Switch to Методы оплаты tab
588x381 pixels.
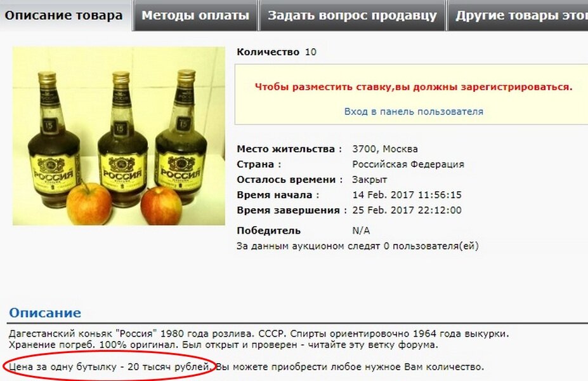click(195, 15)
